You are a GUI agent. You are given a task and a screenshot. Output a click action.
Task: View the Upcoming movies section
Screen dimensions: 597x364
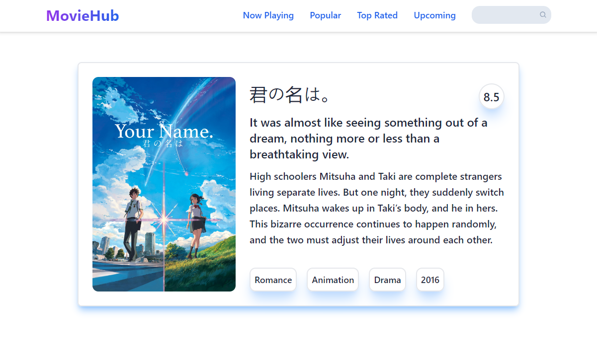435,15
